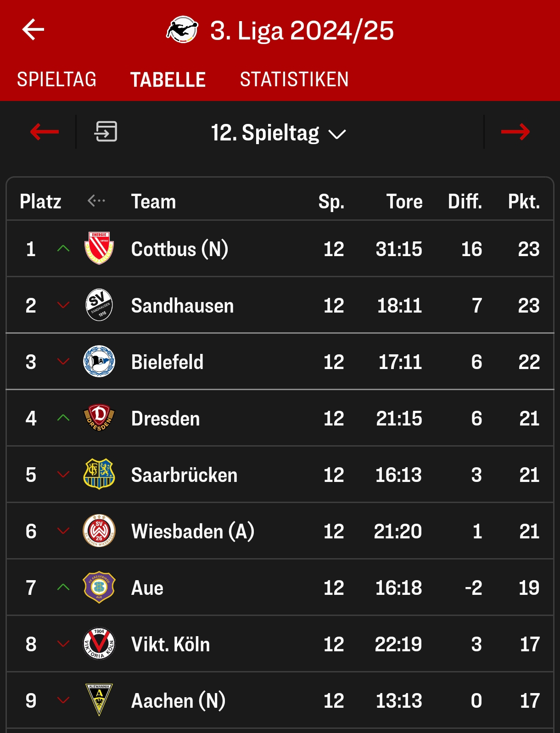Click the SV Sandhausen club crest
560x733 pixels.
99,305
